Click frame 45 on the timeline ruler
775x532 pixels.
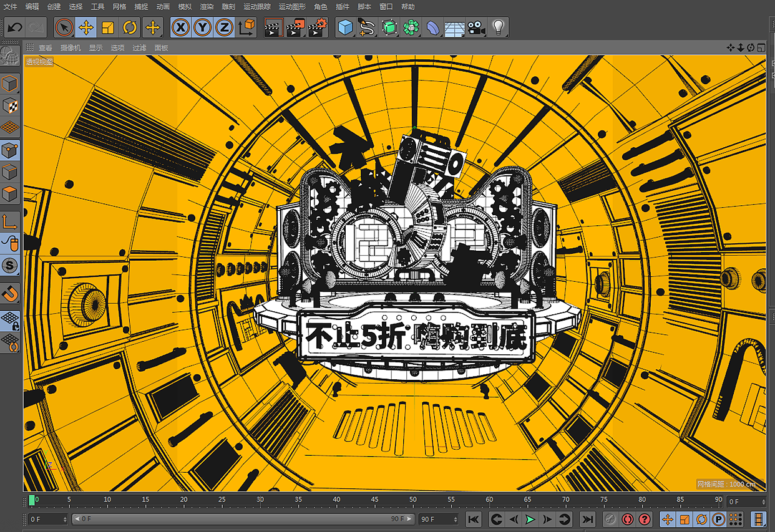click(x=374, y=500)
